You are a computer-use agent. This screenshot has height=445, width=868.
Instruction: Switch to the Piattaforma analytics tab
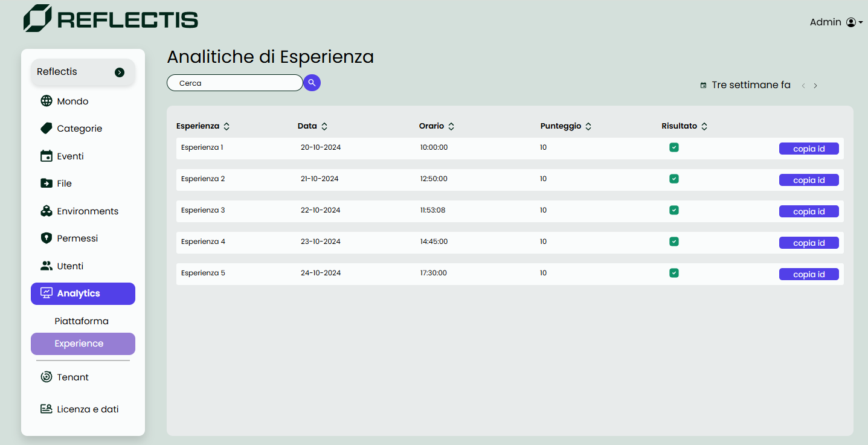point(83,321)
